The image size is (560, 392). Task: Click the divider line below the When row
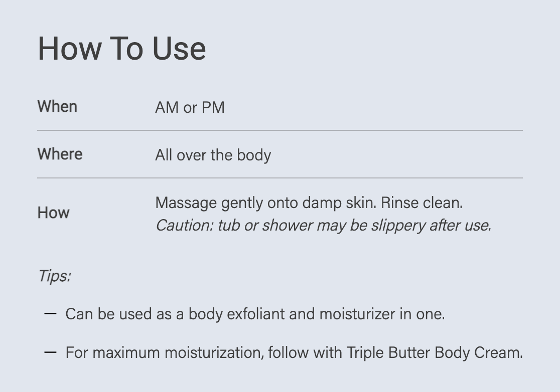[x=280, y=130]
